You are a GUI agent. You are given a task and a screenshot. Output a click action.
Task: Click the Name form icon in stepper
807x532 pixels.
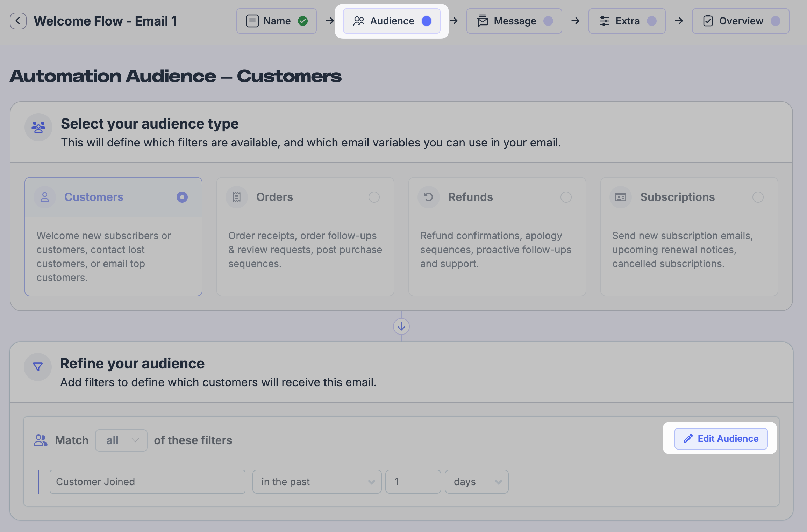click(x=252, y=21)
